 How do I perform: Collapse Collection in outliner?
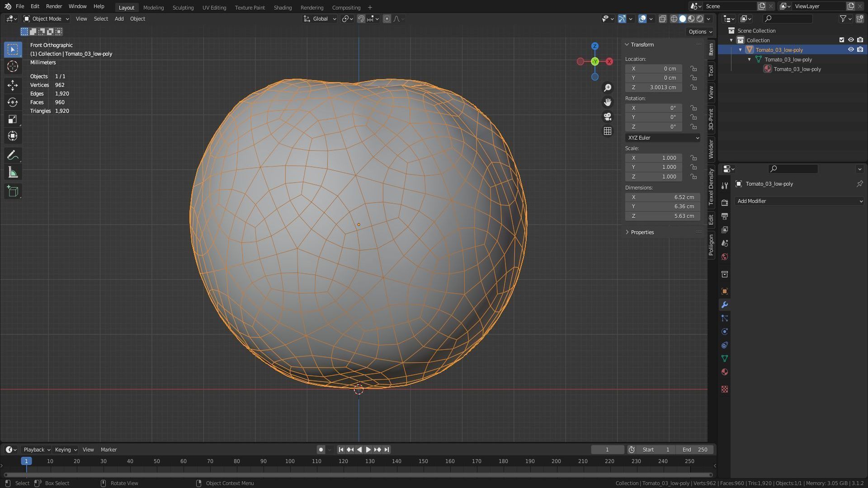click(x=731, y=40)
